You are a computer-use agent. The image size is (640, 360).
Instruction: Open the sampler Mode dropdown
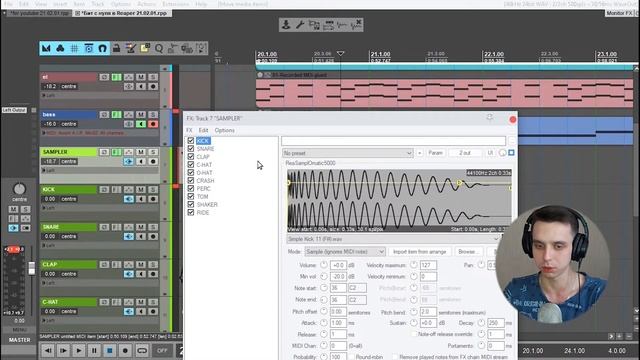pos(345,252)
